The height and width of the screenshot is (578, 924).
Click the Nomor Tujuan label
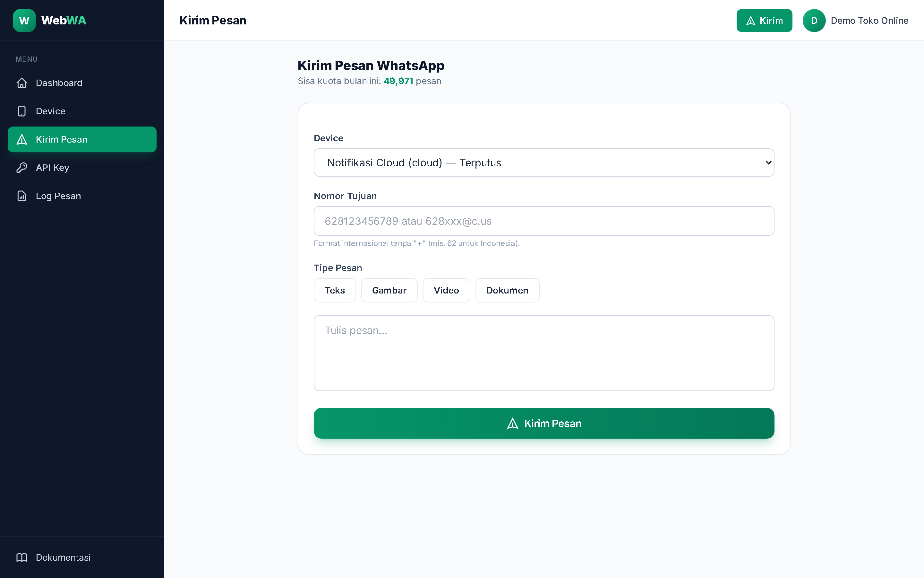(345, 196)
